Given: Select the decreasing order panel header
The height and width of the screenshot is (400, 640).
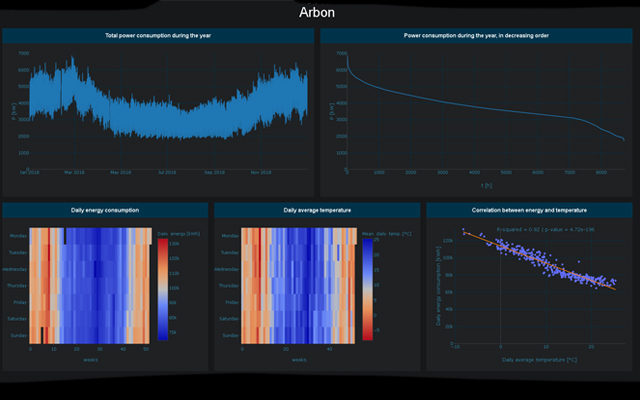Looking at the screenshot, I should tap(476, 36).
